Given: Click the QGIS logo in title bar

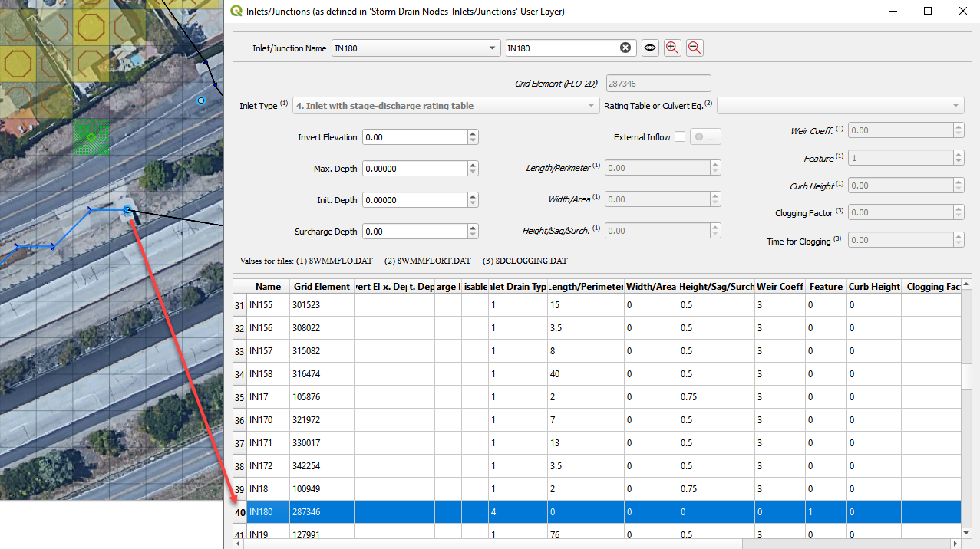Looking at the screenshot, I should tap(236, 12).
